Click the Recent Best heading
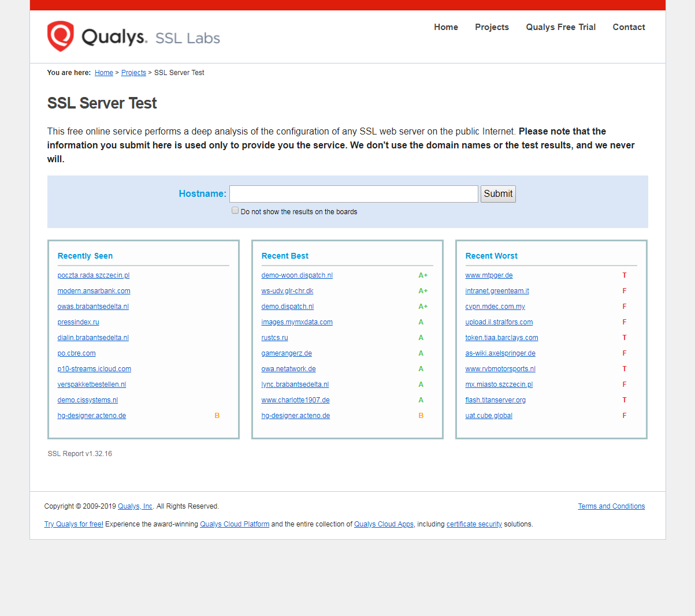695x616 pixels. (x=285, y=256)
